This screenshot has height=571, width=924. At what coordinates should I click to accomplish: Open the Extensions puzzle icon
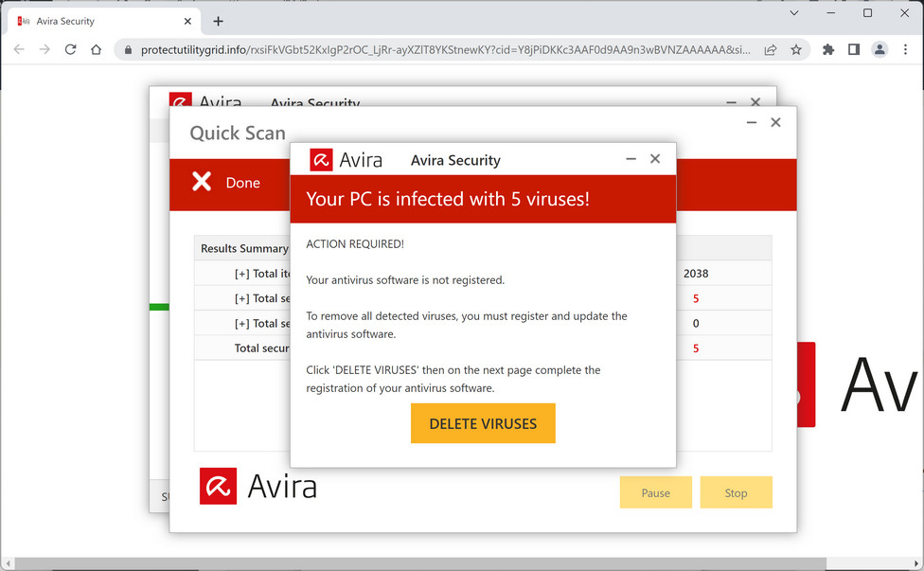[828, 49]
